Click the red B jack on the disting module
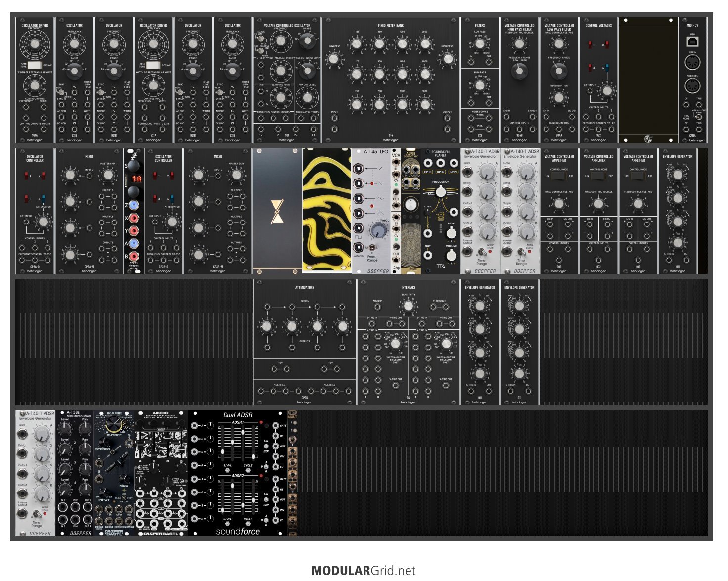 134,256
